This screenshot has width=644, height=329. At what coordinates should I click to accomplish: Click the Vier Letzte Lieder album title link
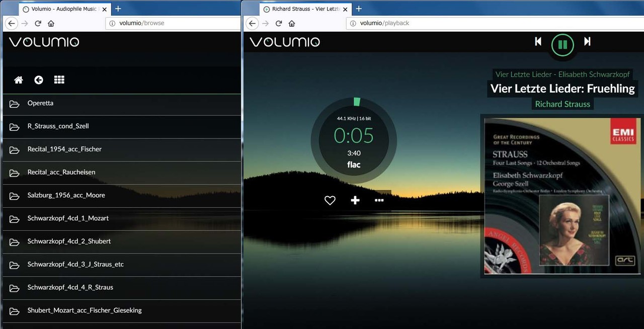(x=562, y=74)
